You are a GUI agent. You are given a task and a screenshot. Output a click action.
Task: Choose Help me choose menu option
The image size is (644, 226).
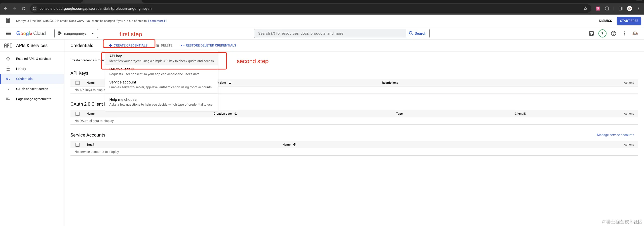(x=162, y=102)
